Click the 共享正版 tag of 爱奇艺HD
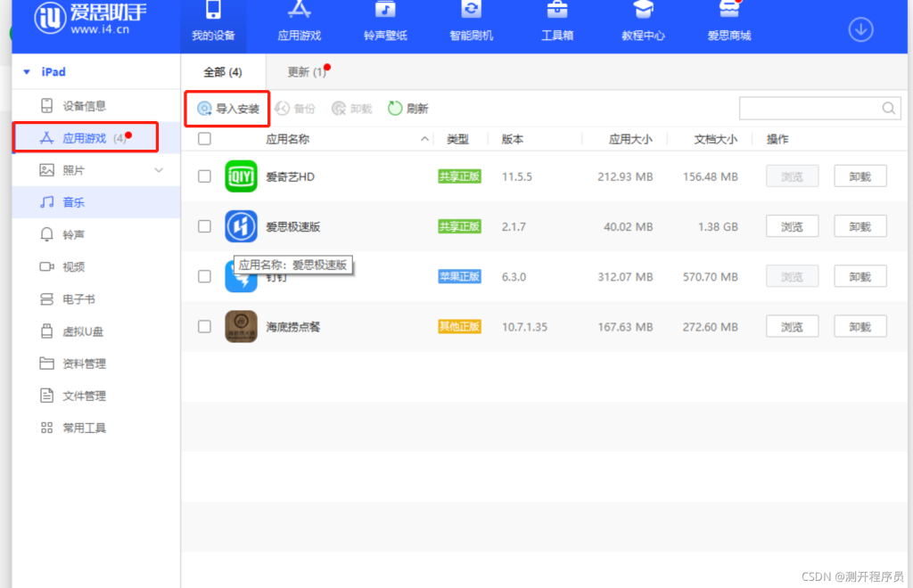Viewport: 913px width, 588px height. (x=459, y=176)
